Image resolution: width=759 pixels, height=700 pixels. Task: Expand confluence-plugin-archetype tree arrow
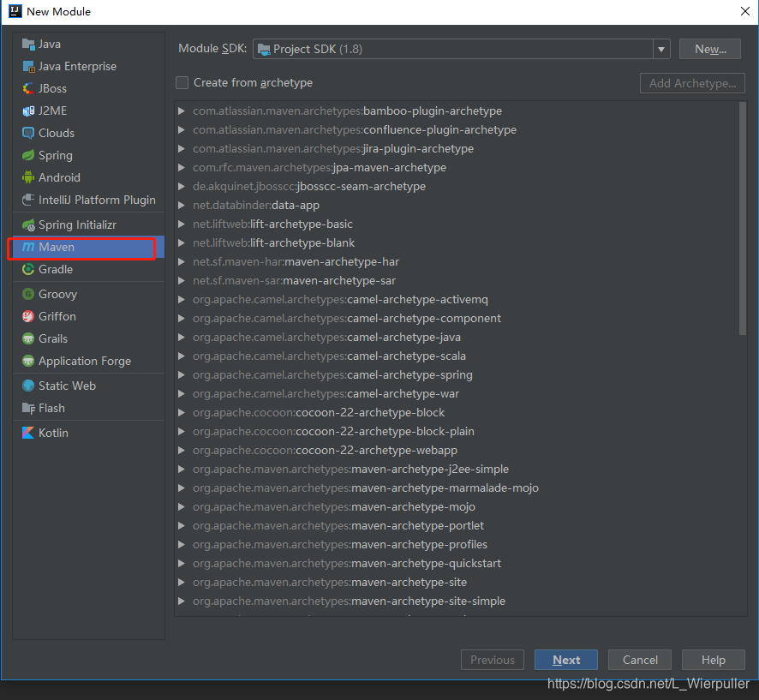coord(181,129)
